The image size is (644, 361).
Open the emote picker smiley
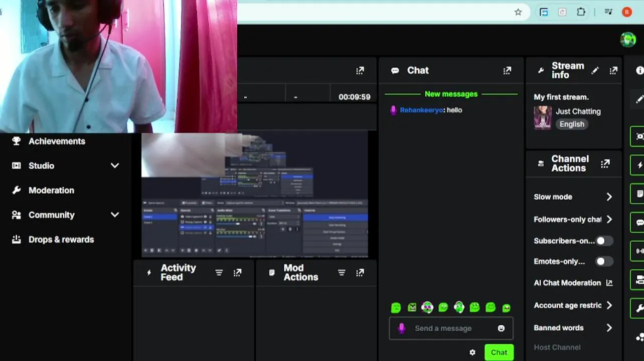[501, 328]
